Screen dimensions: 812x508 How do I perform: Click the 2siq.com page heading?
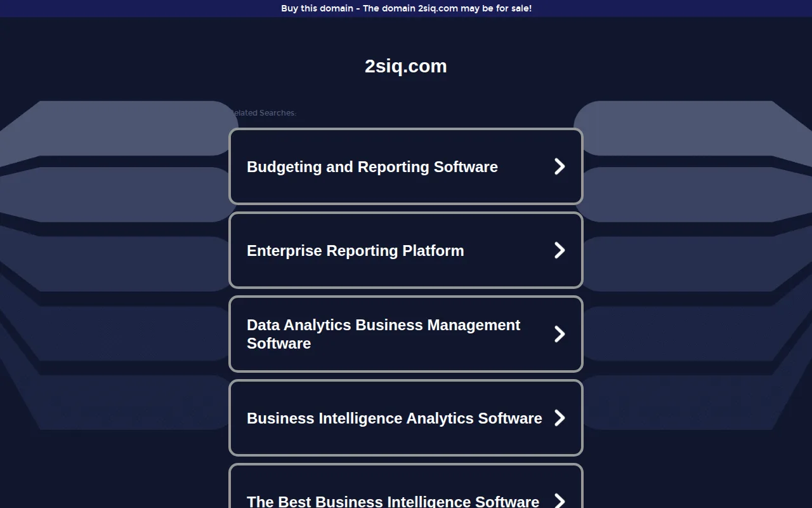(406, 66)
